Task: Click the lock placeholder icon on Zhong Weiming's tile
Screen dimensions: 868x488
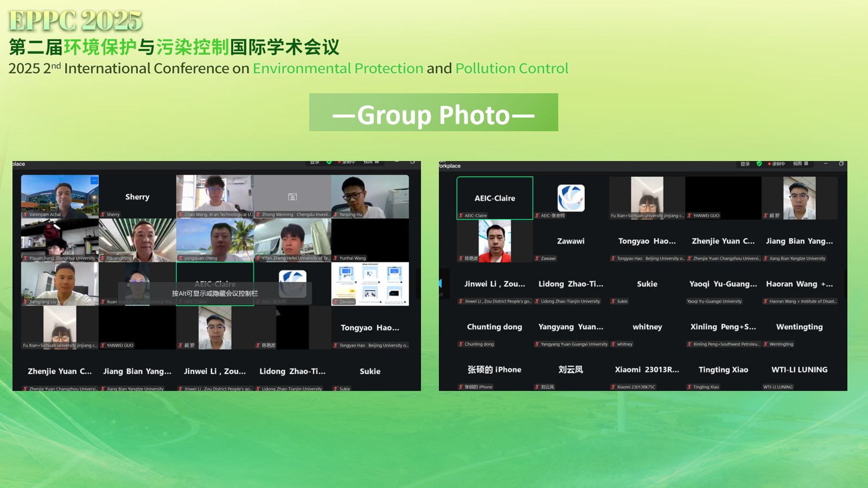Action: [x=292, y=197]
